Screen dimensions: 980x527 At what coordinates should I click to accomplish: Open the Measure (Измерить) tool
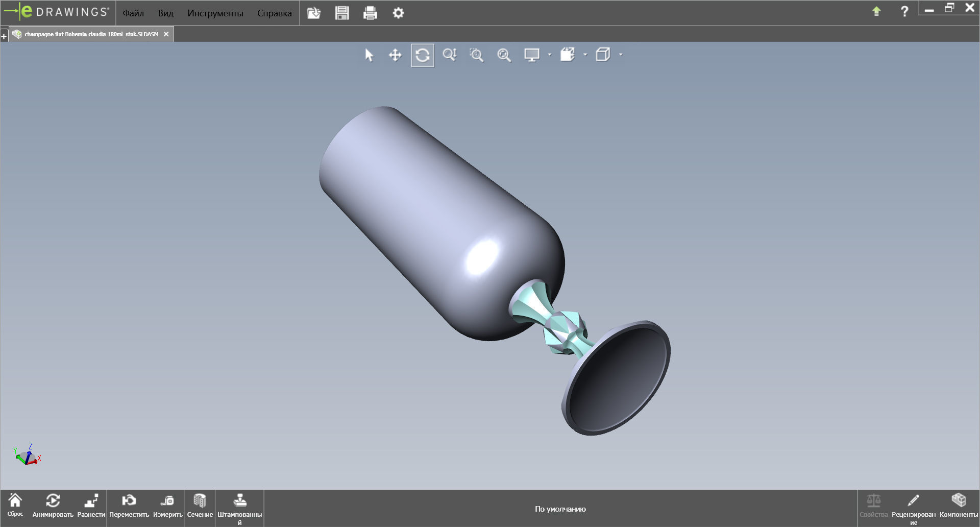pos(168,506)
